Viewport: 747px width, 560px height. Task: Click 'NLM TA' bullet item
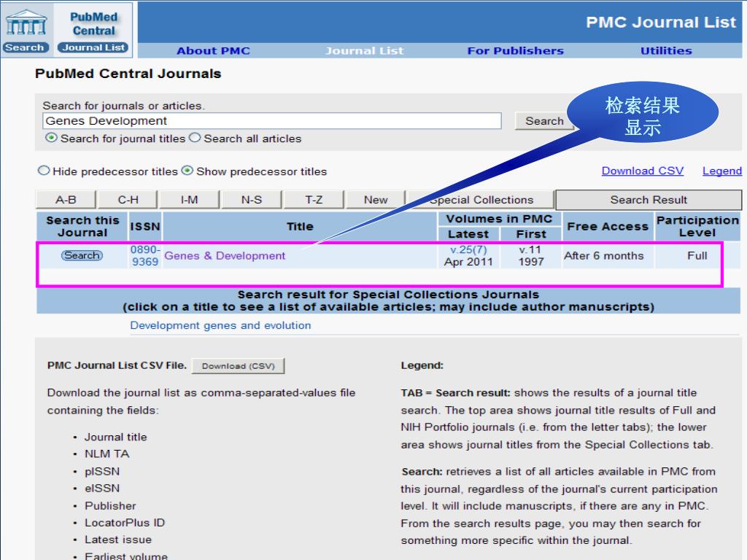[107, 454]
